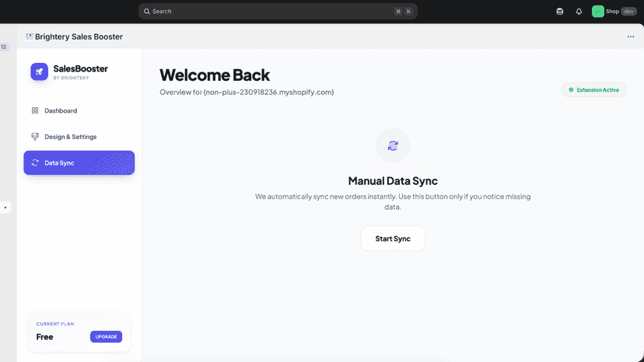
Task: Click the Design & Settings paint icon
Action: 35,137
